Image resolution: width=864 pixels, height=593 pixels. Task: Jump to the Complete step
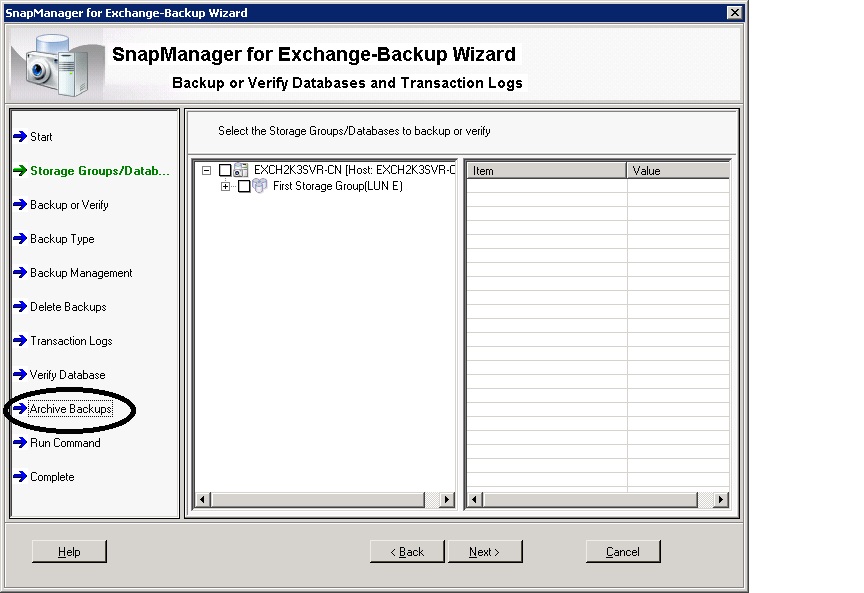52,477
